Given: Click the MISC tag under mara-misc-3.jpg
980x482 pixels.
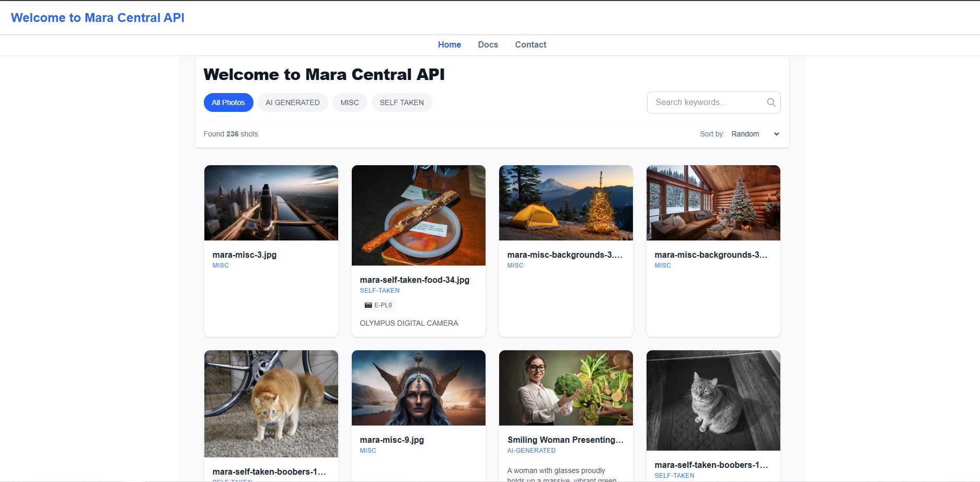Looking at the screenshot, I should tap(220, 265).
